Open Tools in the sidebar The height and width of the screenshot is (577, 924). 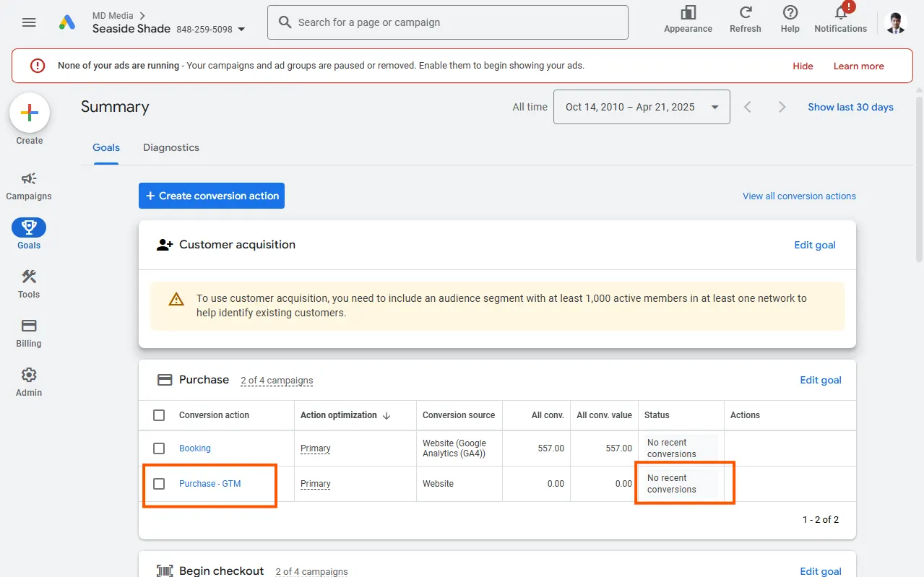click(29, 284)
